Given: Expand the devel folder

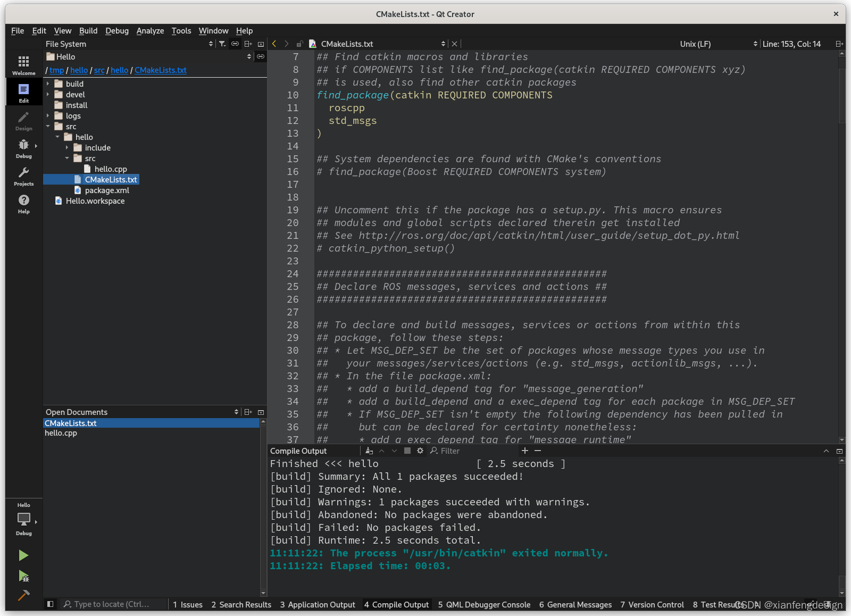Looking at the screenshot, I should coord(48,94).
